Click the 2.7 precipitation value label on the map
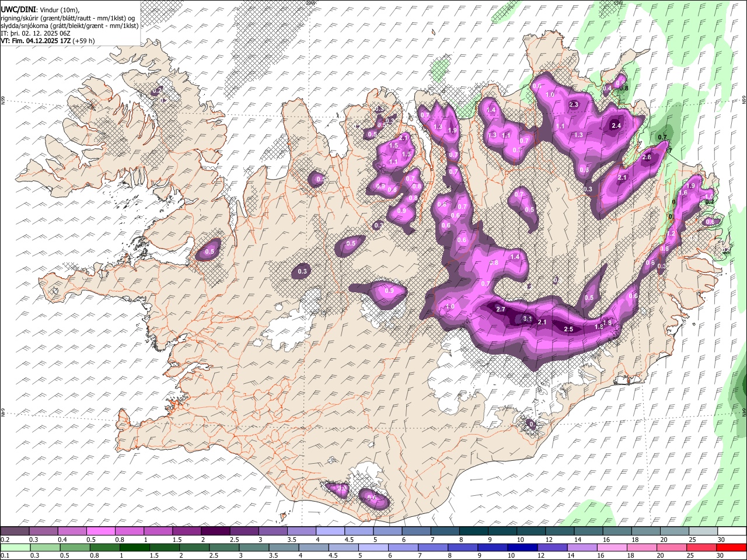 tap(500, 309)
